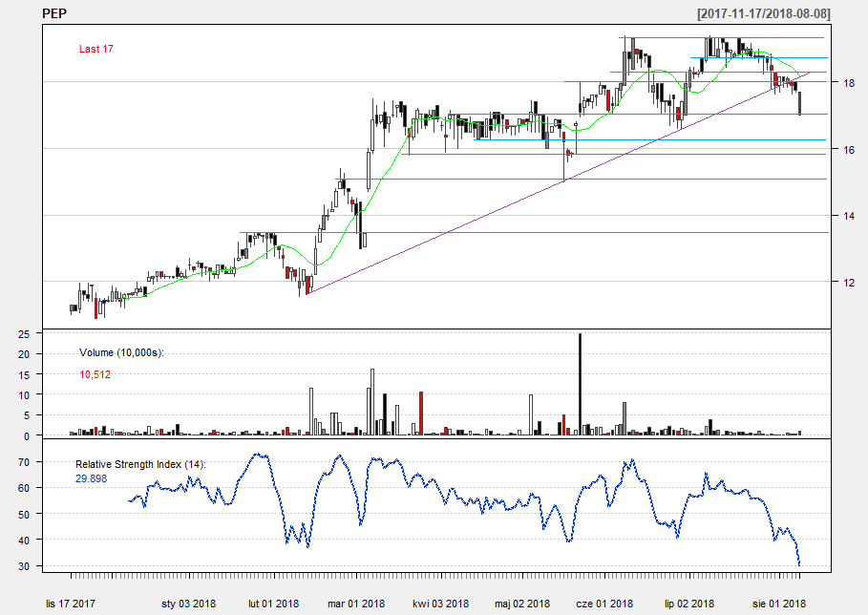
Task: Click the date label 'lip 02 2018'
Action: (689, 604)
